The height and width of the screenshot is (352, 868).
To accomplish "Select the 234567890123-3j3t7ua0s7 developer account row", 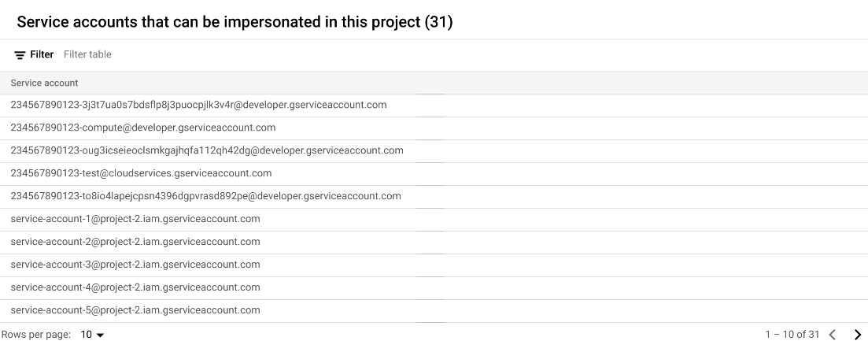I will tap(198, 105).
